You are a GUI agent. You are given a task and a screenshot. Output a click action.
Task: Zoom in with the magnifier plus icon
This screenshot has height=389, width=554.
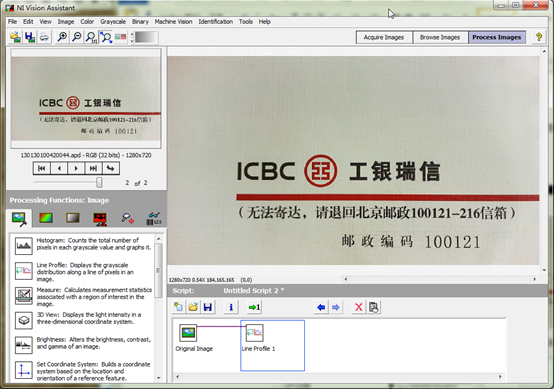click(x=62, y=37)
